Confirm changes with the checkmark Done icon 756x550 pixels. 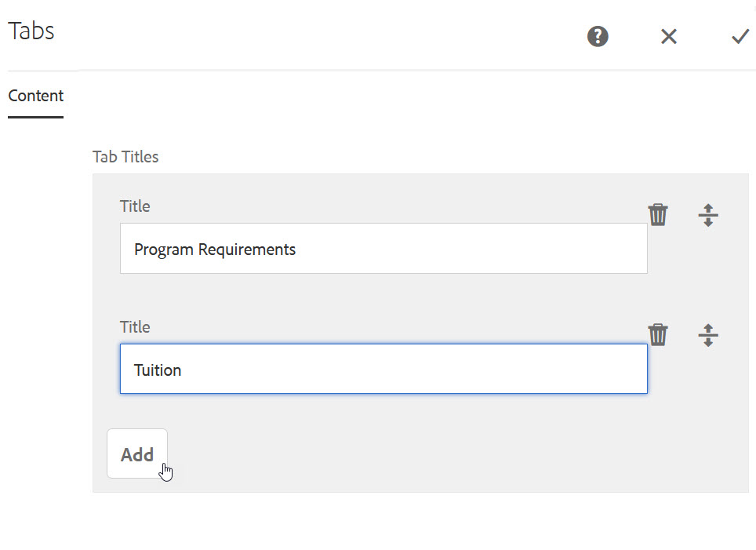click(x=740, y=36)
